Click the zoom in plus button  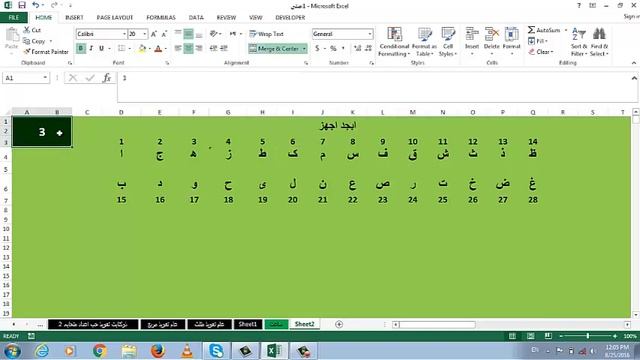[x=615, y=336]
